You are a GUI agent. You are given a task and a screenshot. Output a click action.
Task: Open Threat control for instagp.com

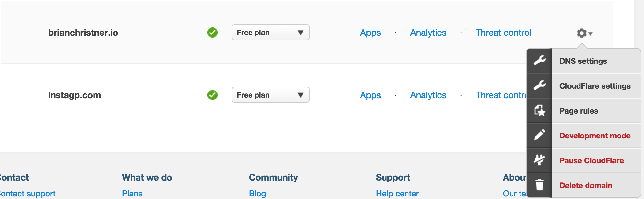tap(498, 95)
